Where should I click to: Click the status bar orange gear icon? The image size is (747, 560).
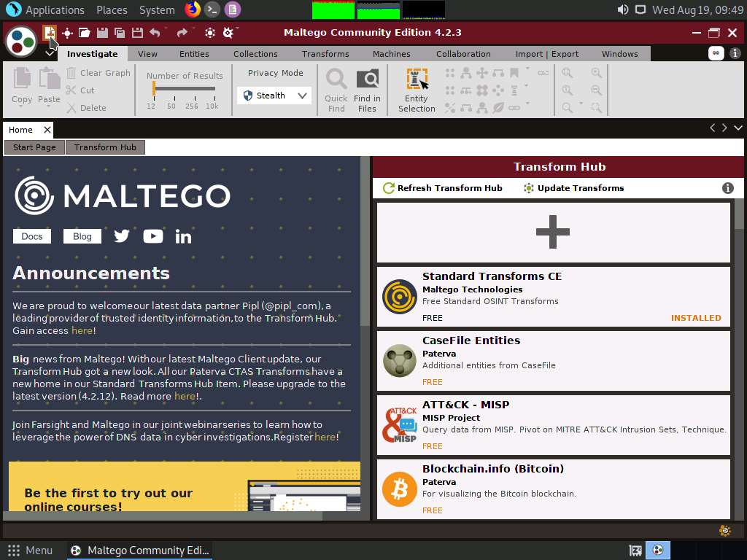point(725,531)
